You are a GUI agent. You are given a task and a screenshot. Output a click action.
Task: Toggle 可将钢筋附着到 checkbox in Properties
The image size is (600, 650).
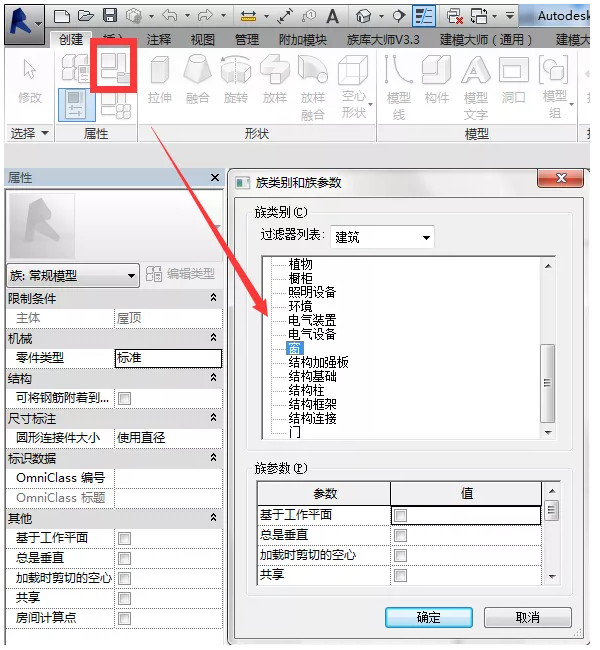point(124,398)
